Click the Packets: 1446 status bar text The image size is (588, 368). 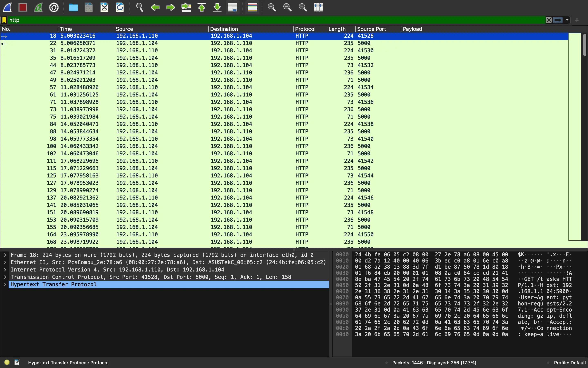tap(434, 363)
